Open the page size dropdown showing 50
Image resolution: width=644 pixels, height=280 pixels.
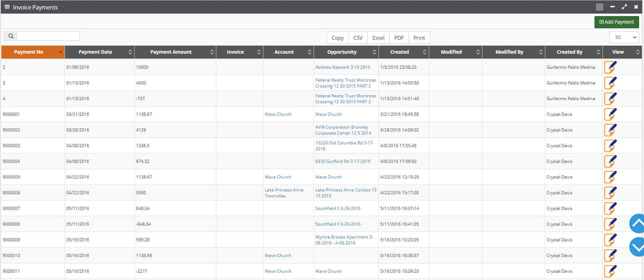[x=624, y=37]
